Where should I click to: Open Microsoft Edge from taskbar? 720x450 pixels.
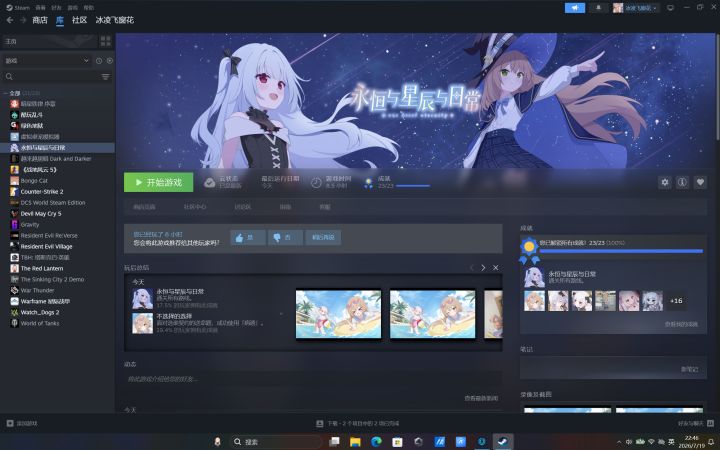point(377,442)
